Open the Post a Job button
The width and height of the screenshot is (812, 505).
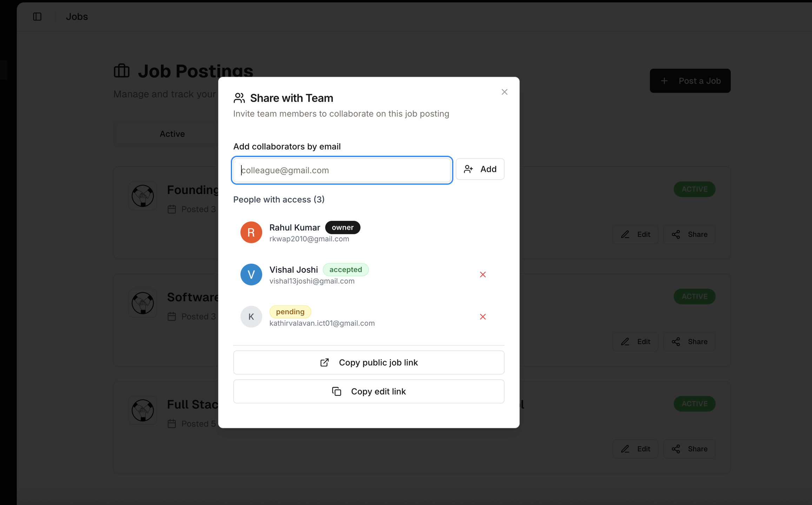point(690,81)
